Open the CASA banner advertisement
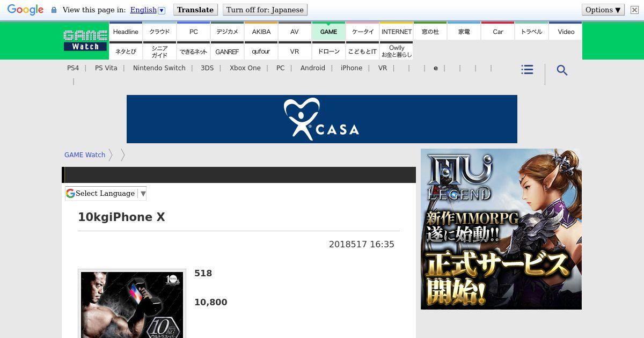This screenshot has width=644, height=338. (x=322, y=119)
